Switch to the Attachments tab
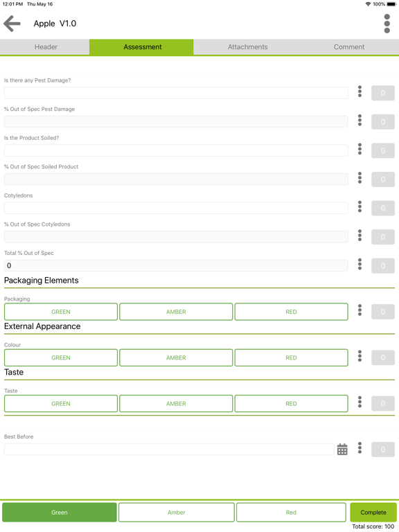Screen dimensions: 399x532 (248, 47)
